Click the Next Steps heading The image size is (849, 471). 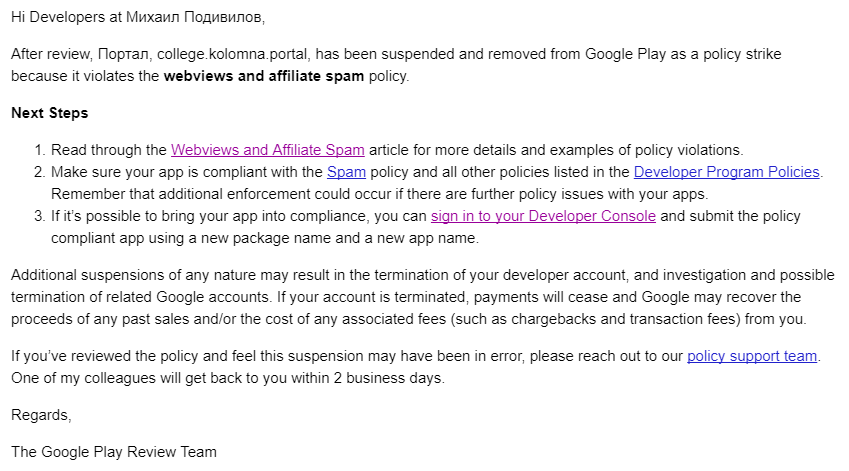50,113
